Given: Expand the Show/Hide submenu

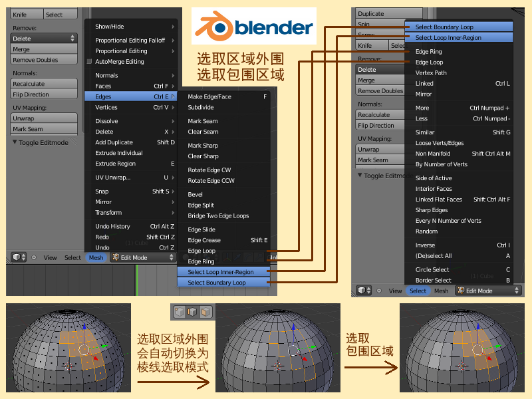Looking at the screenshot, I should coord(131,27).
